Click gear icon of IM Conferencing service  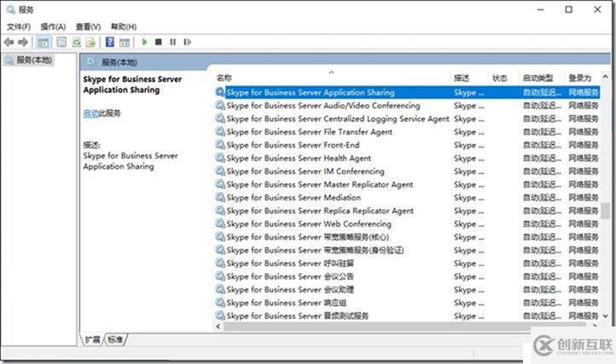click(220, 170)
